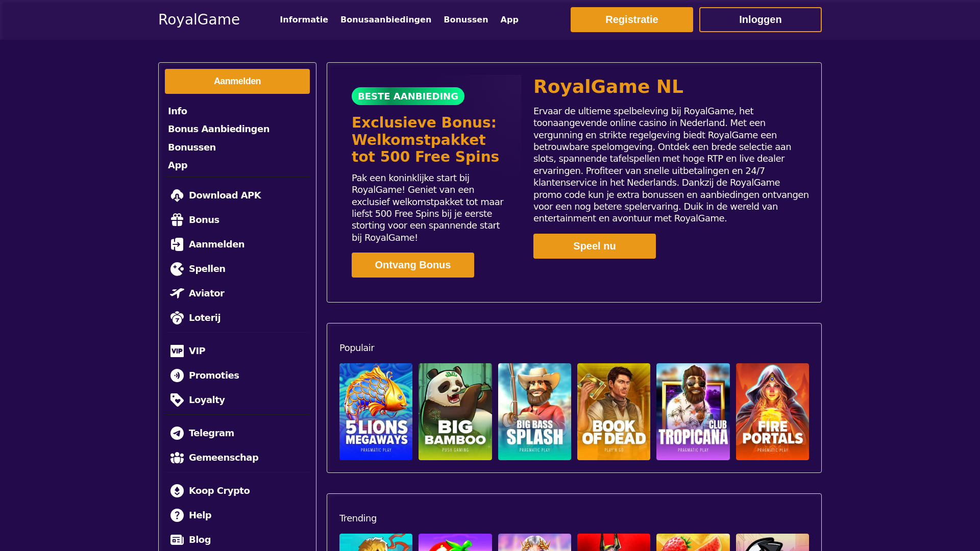
Task: Click the Telegram paper plane icon
Action: (x=177, y=433)
